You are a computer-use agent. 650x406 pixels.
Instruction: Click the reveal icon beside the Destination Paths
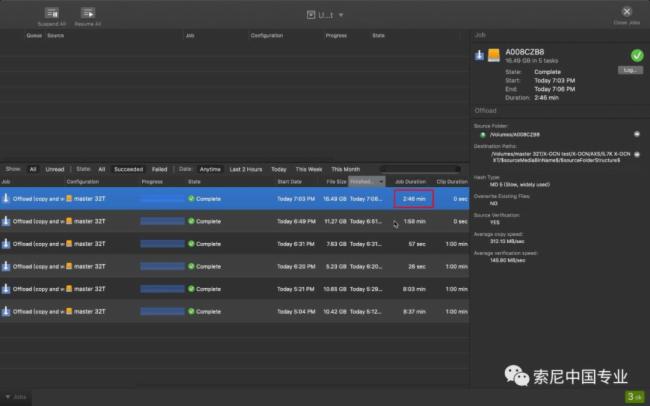tap(636, 153)
